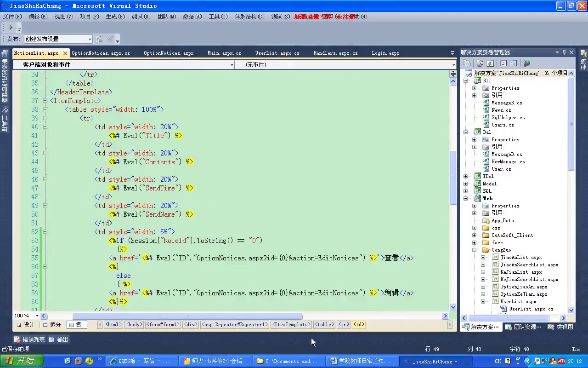588x368 pixels.
Task: Click the editor horizontal scrollbar thumb
Action: (x=187, y=316)
